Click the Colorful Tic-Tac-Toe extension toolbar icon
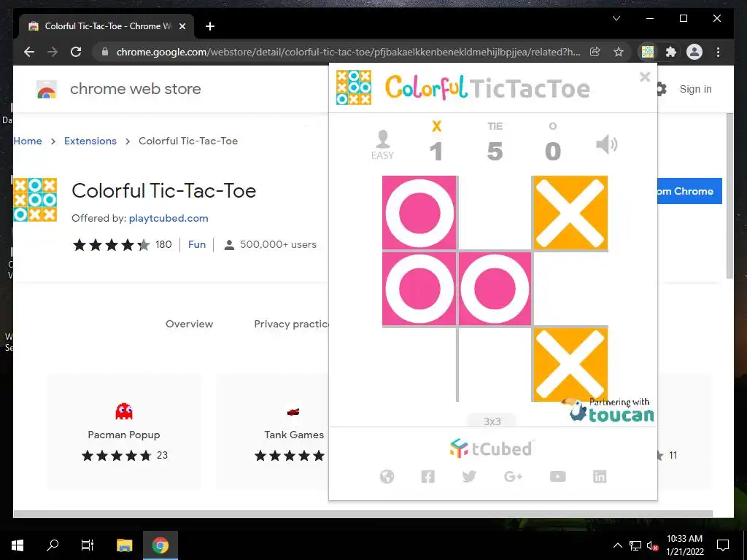Image resolution: width=747 pixels, height=560 pixels. point(648,52)
